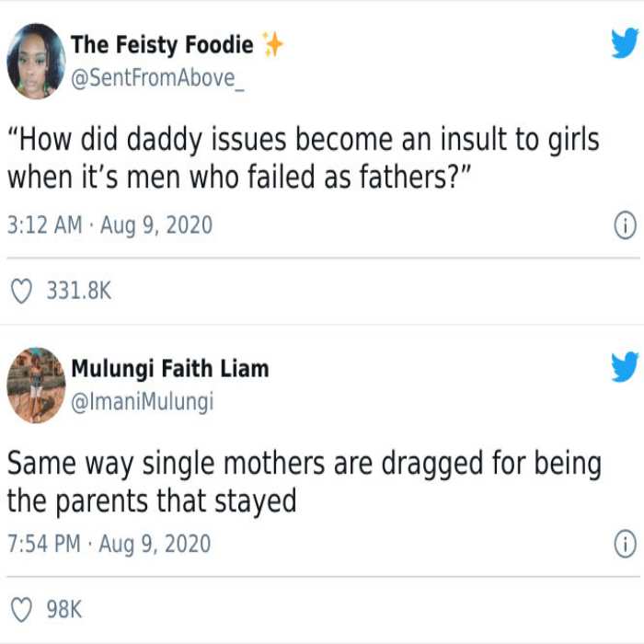Open Mulungi Faith Liam display name
The height and width of the screenshot is (644, 644).
pos(170,368)
